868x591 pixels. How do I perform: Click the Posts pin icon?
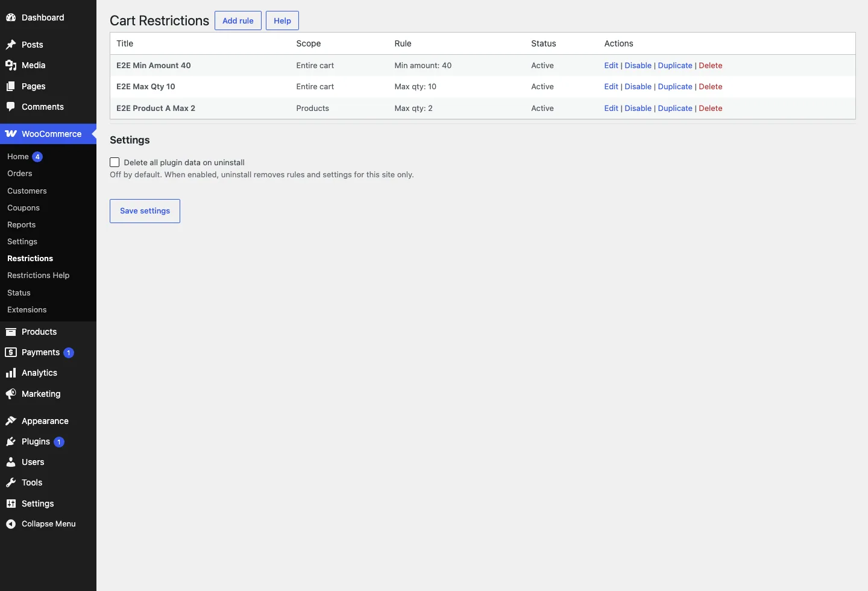[11, 45]
